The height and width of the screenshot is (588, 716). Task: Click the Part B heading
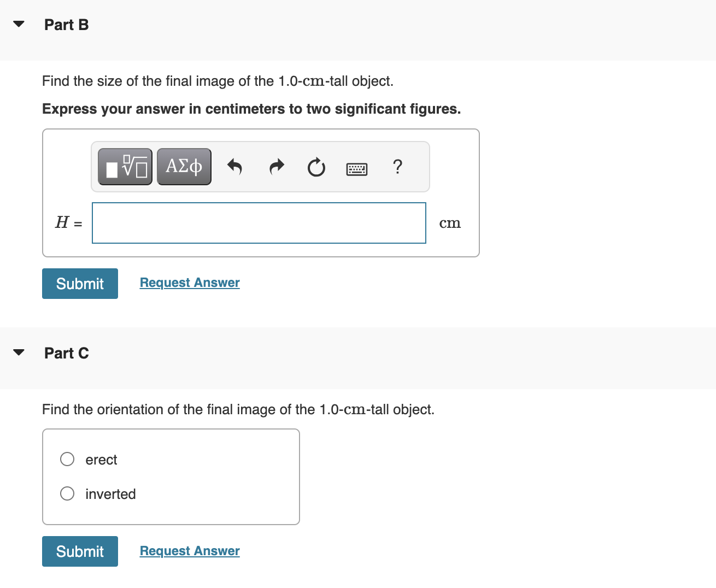[x=66, y=25]
